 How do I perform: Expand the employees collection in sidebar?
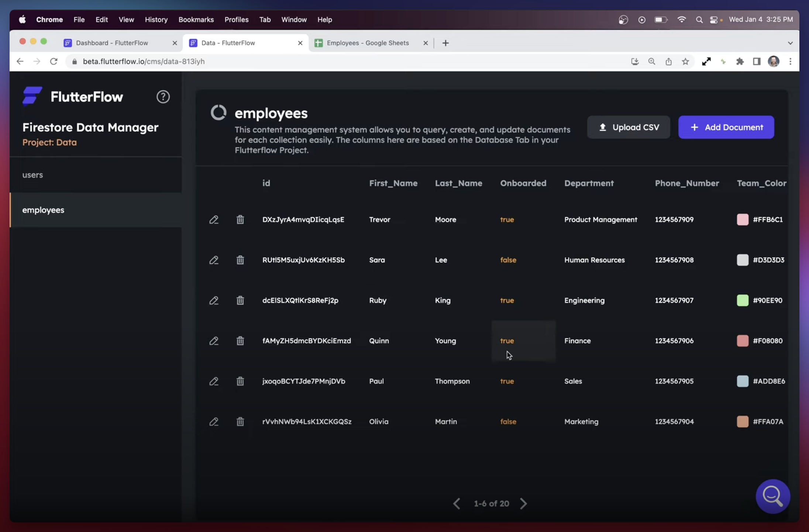click(x=43, y=209)
